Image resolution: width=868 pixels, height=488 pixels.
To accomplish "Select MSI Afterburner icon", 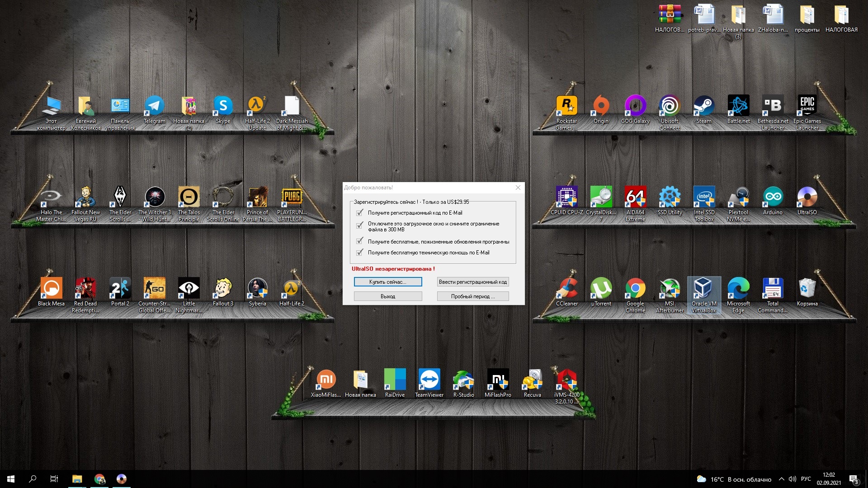I will pos(670,296).
